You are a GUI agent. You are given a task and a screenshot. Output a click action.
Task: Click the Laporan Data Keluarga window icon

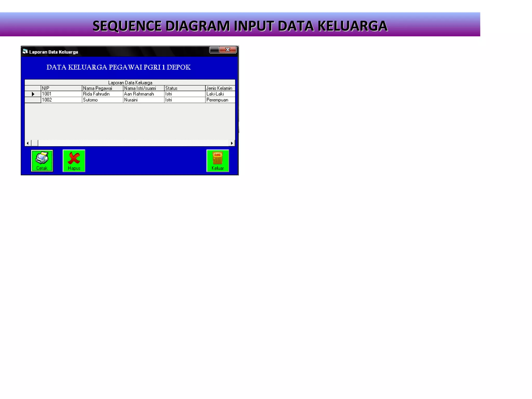25,51
